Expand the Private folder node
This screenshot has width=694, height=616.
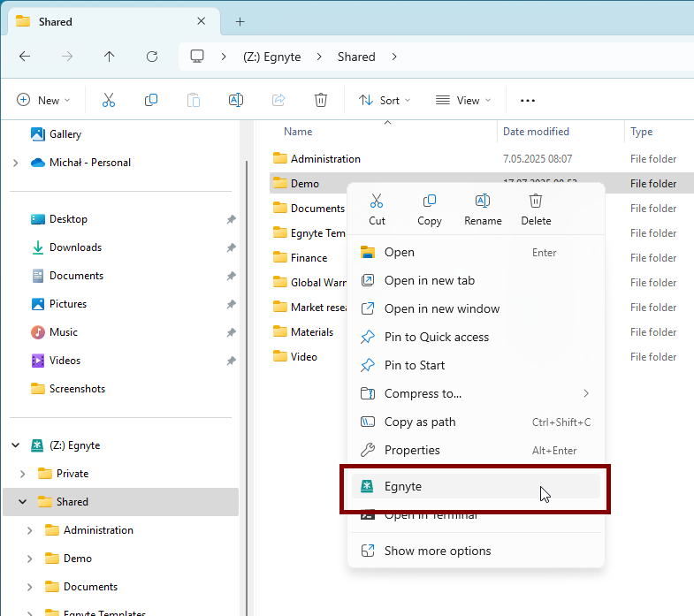(x=23, y=474)
